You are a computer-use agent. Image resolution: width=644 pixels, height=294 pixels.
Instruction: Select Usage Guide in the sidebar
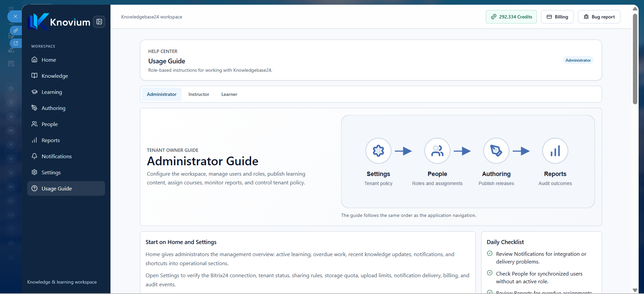pyautogui.click(x=66, y=188)
